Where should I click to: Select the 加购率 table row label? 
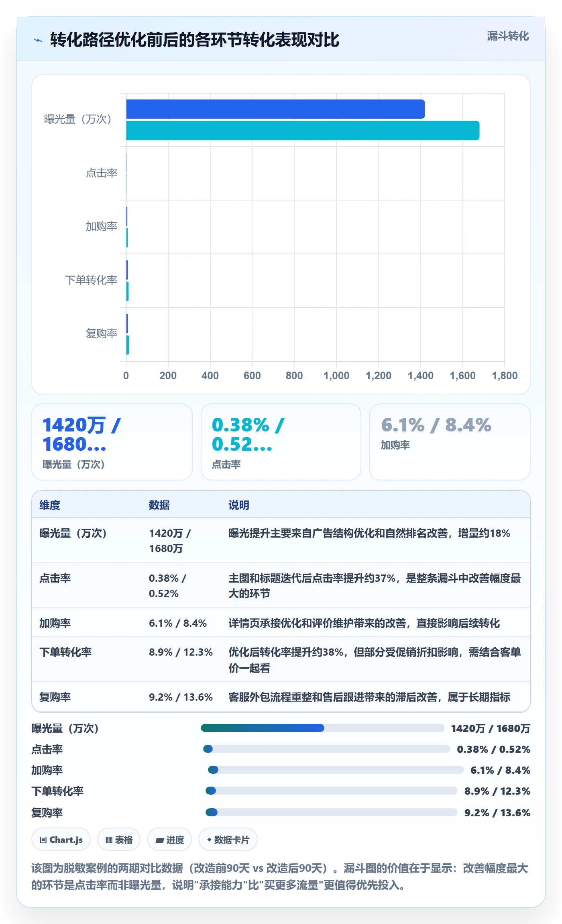pos(55,623)
